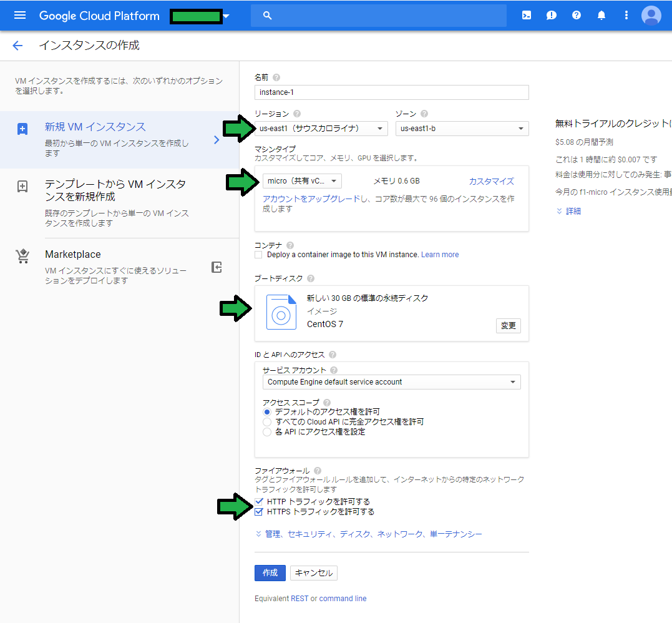Click help icon next to ゾーン
The height and width of the screenshot is (623, 672).
click(424, 114)
